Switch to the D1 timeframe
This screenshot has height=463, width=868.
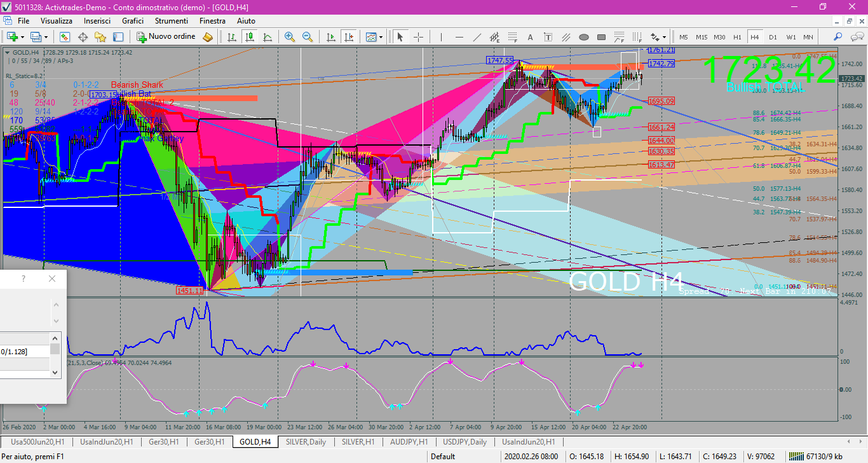click(773, 37)
